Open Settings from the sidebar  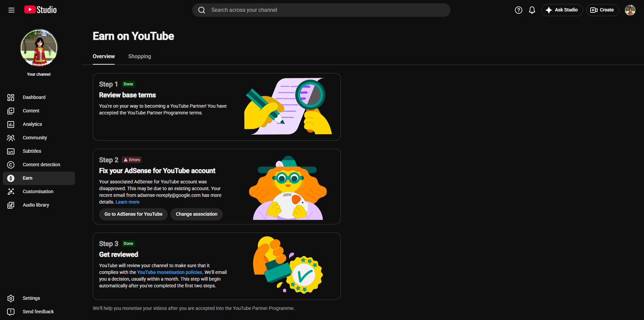point(39,298)
